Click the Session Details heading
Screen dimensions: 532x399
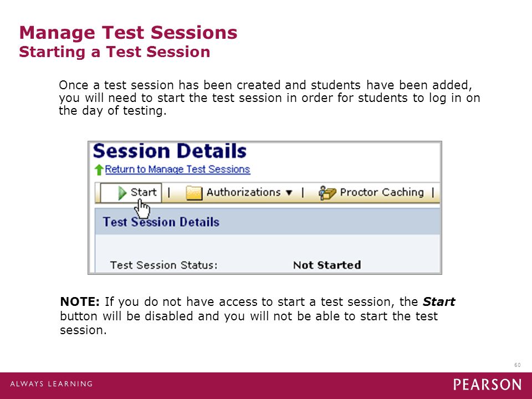pyautogui.click(x=170, y=151)
